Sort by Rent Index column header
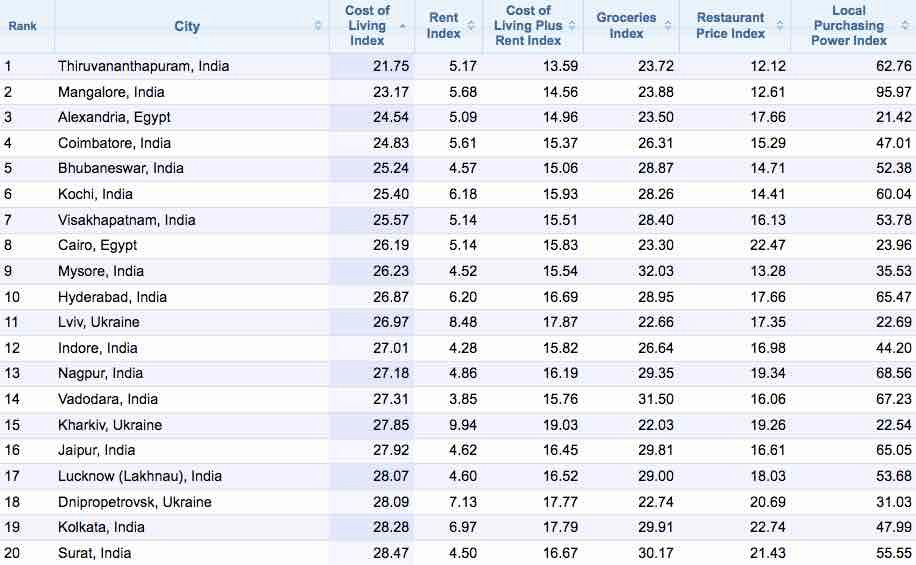This screenshot has height=565, width=916. point(443,26)
